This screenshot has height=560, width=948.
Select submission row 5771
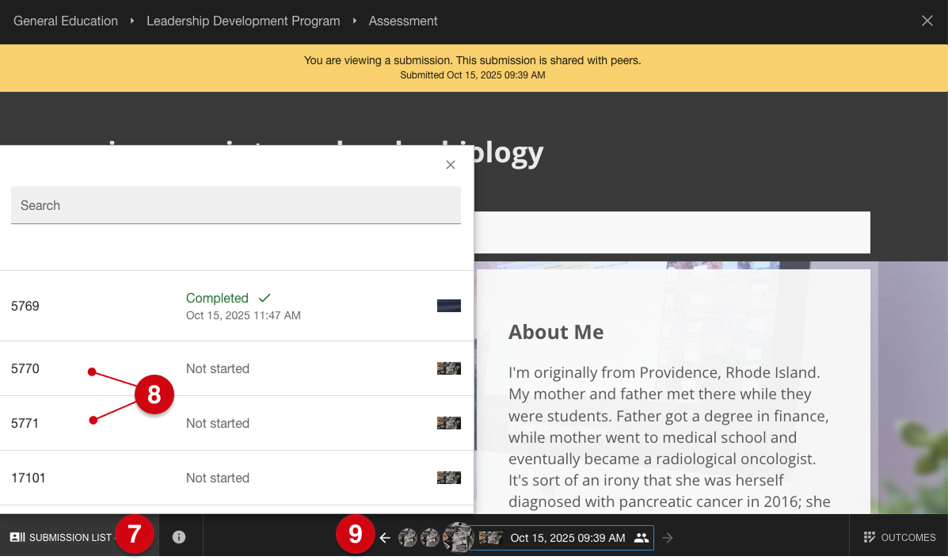[236, 423]
